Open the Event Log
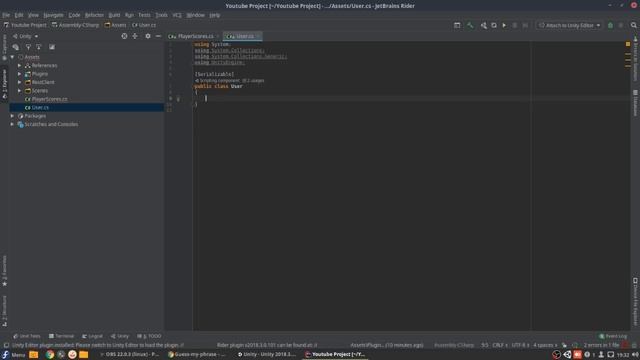Screen dimensions: 640x360 coord(613,336)
